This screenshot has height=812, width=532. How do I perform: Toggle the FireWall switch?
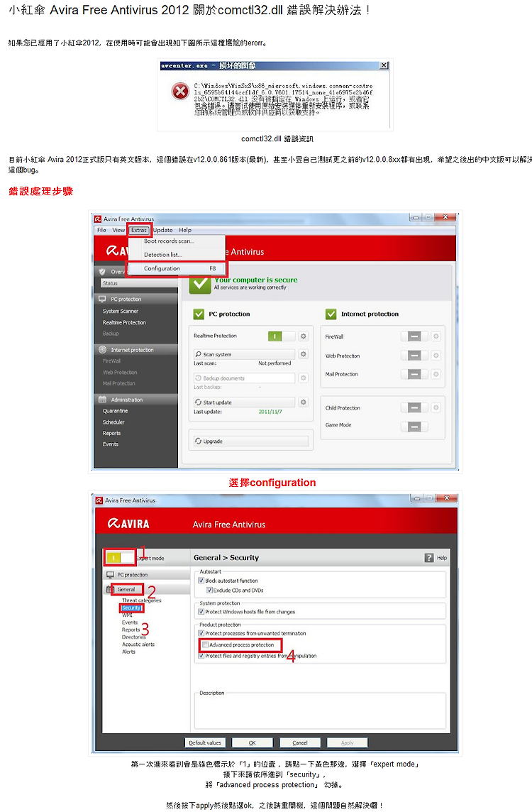[x=414, y=336]
